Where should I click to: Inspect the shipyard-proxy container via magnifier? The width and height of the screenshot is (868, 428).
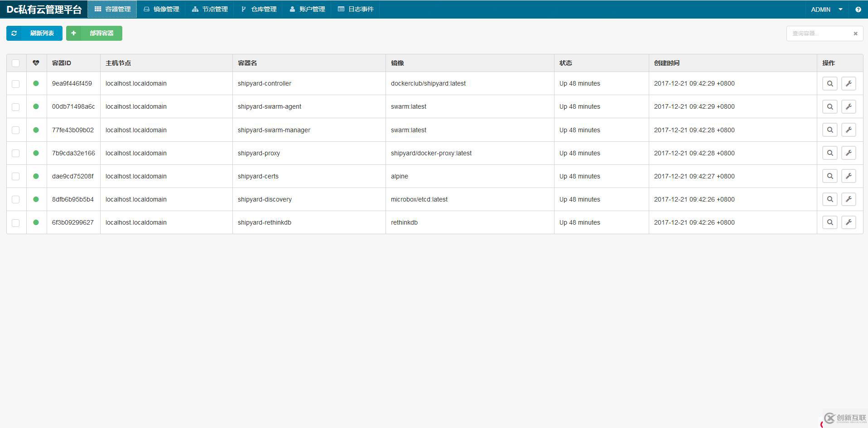tap(829, 153)
